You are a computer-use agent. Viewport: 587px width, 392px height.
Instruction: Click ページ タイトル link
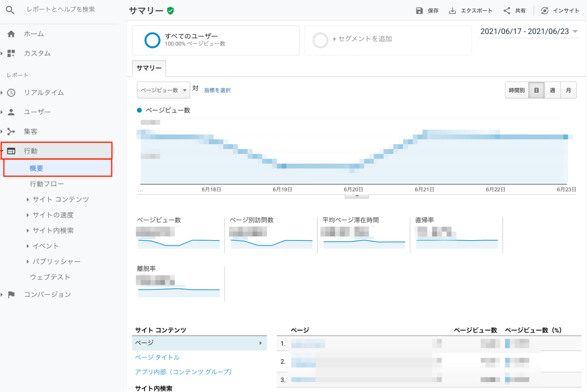pyautogui.click(x=157, y=357)
